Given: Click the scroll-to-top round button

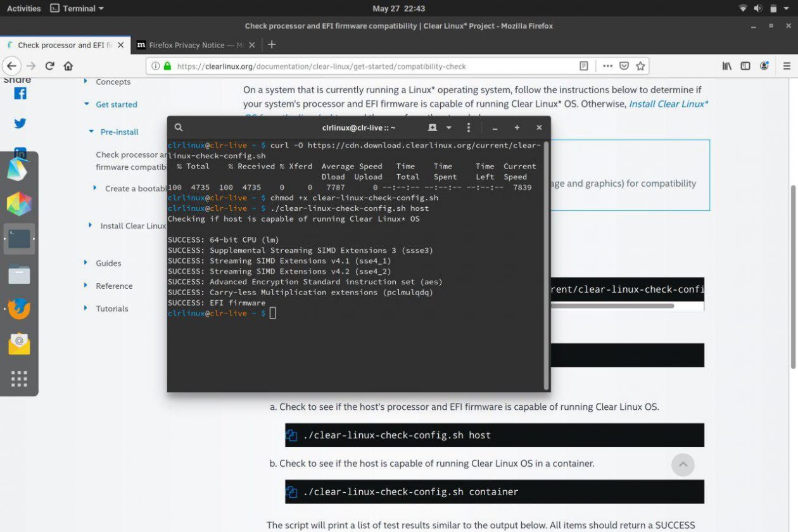Looking at the screenshot, I should 683,464.
